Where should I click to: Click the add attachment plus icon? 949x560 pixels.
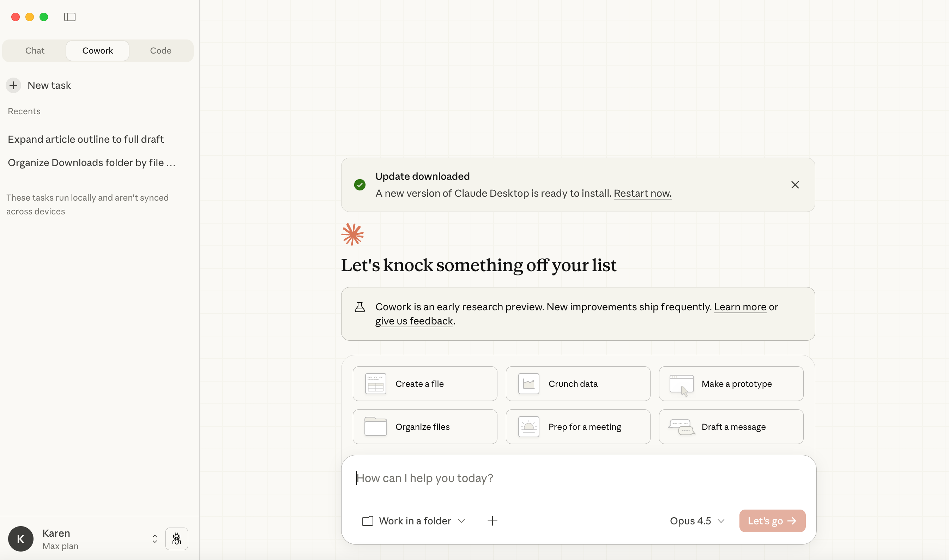(492, 521)
